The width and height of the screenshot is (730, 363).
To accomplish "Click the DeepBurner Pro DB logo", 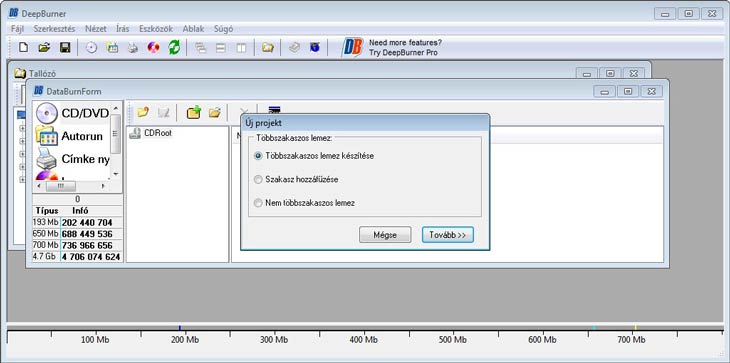I will [352, 47].
